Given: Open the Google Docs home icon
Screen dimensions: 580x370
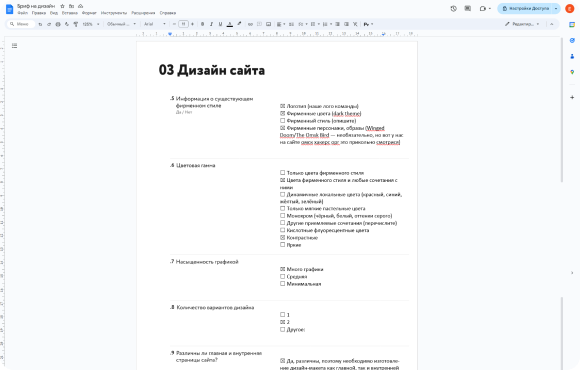Looking at the screenshot, I should (9, 9).
